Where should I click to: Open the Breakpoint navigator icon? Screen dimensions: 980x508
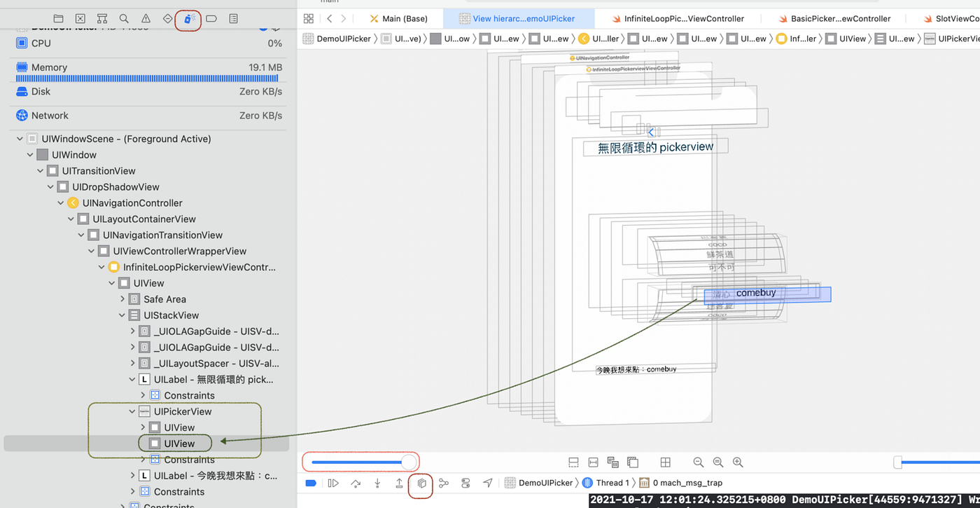(211, 18)
